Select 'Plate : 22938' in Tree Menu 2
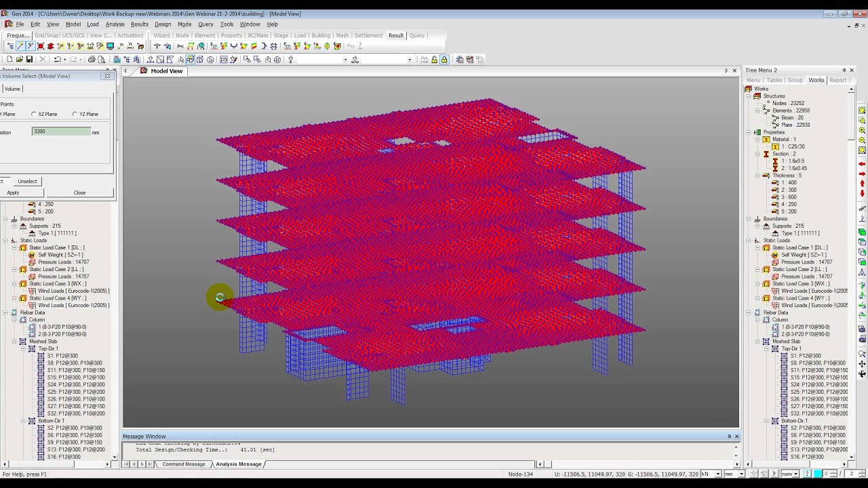Viewport: 868px width, 488px height. pyautogui.click(x=795, y=125)
